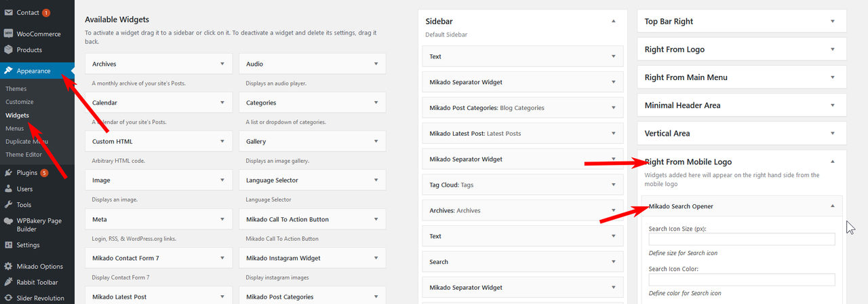Expand the Vertical Area widget section
The image size is (868, 304).
point(832,133)
